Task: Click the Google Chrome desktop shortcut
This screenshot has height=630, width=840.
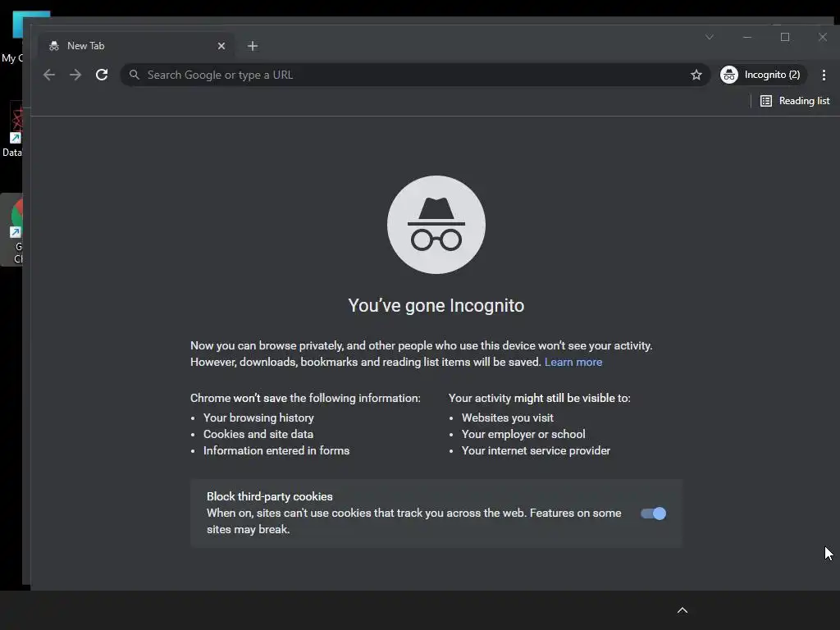Action: coord(13,231)
